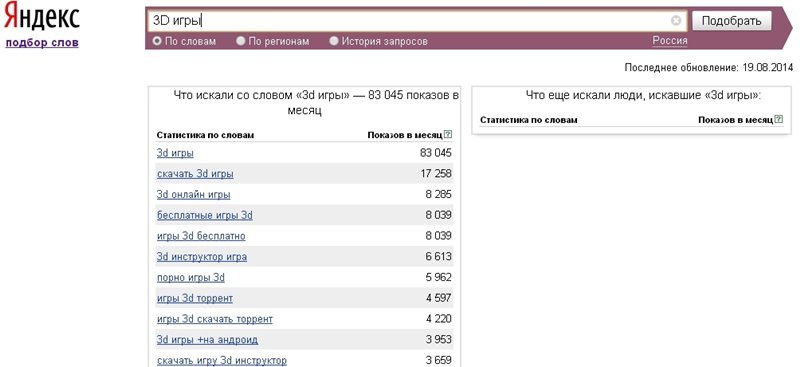Open the Россия region selector
Image resolution: width=800 pixels, height=367 pixels.
(670, 41)
